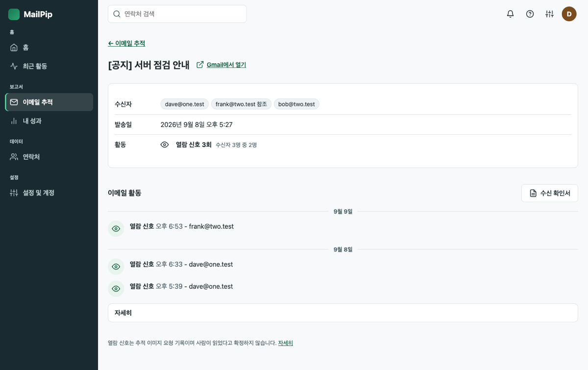Select 이메일 추적 in the sidebar

(x=49, y=102)
